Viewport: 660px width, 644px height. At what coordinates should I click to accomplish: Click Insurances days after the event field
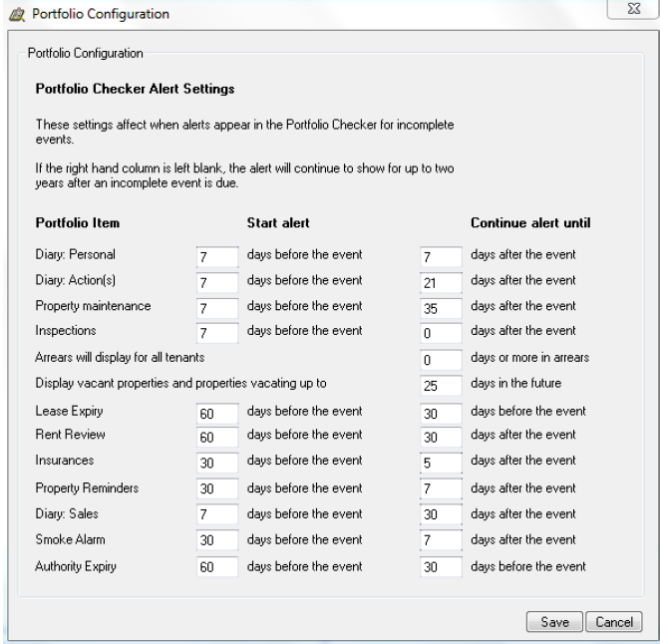(x=442, y=464)
